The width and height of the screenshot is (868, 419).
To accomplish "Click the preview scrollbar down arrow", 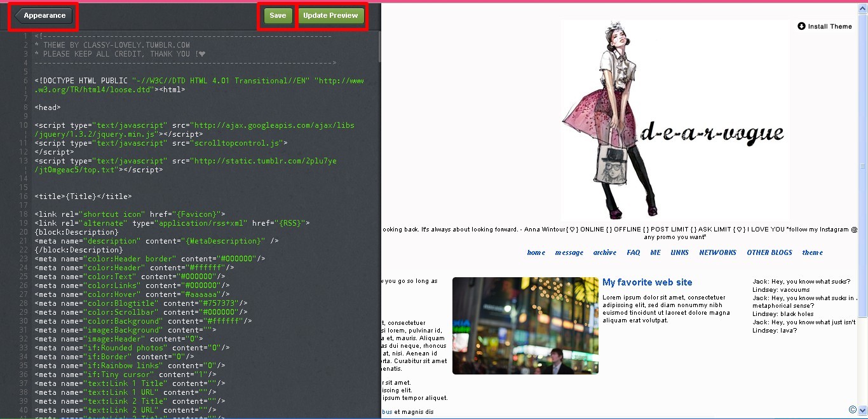I will (862, 410).
